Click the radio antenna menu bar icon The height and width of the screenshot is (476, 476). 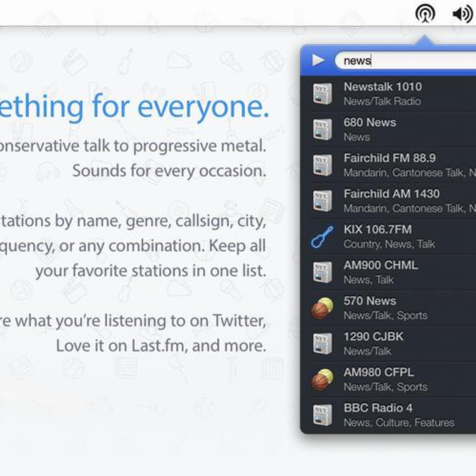click(425, 14)
